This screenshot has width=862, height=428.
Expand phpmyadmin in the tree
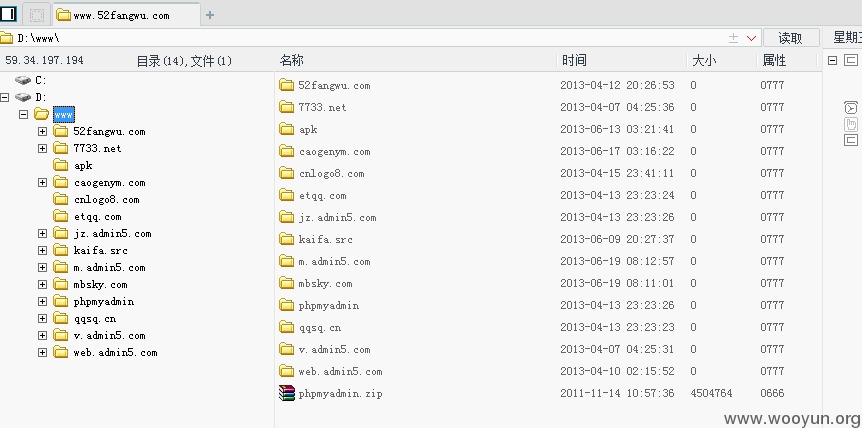(x=42, y=302)
